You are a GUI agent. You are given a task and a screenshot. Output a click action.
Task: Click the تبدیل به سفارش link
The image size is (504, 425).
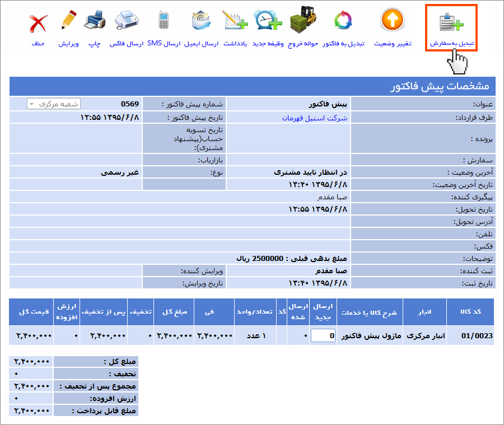(452, 44)
